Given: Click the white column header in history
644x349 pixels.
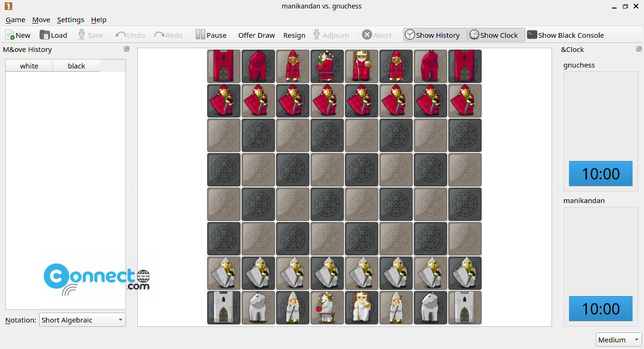Looking at the screenshot, I should tap(29, 66).
